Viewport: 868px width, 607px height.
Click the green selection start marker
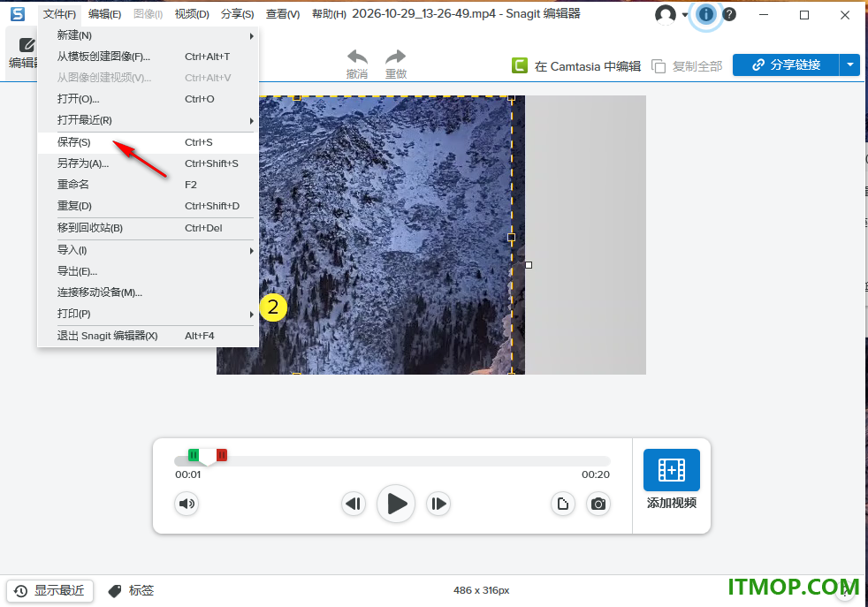point(194,455)
